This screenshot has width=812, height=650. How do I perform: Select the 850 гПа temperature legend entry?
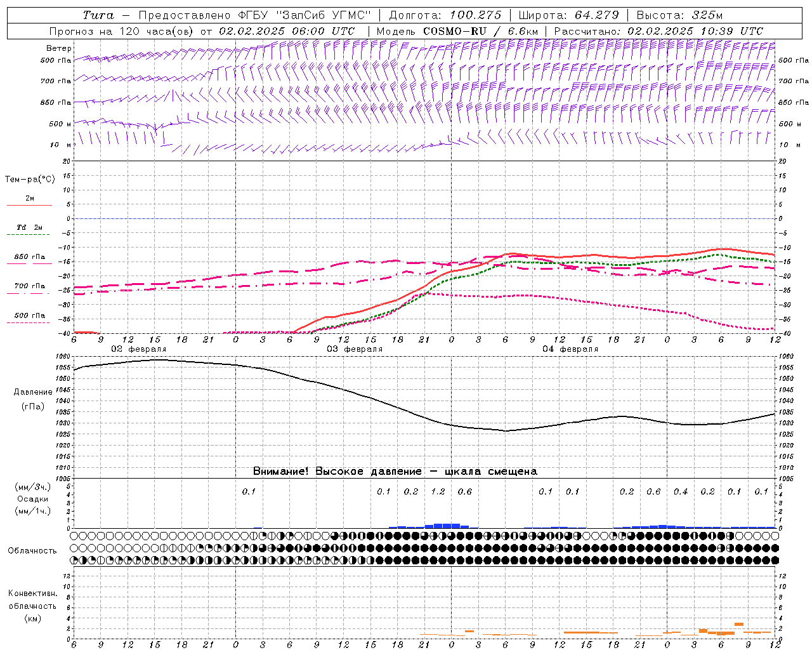tap(29, 257)
